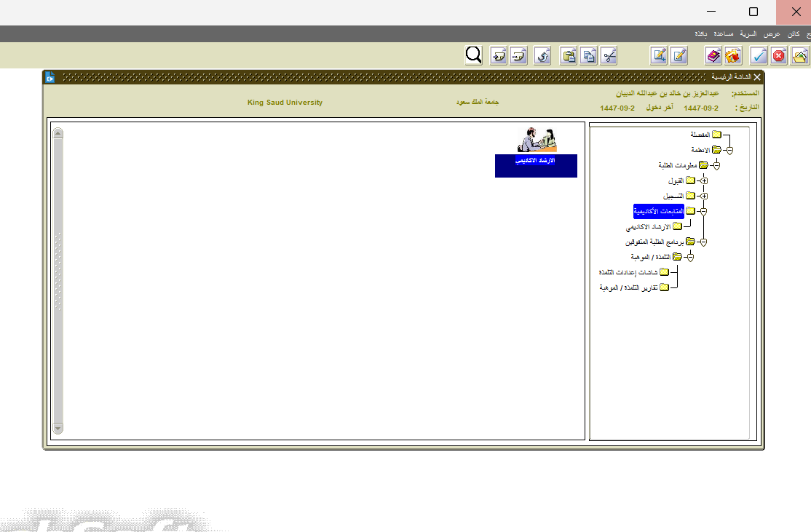Undo changes with the rollback arrow icon
Screen dimensions: 811x532
pos(542,55)
